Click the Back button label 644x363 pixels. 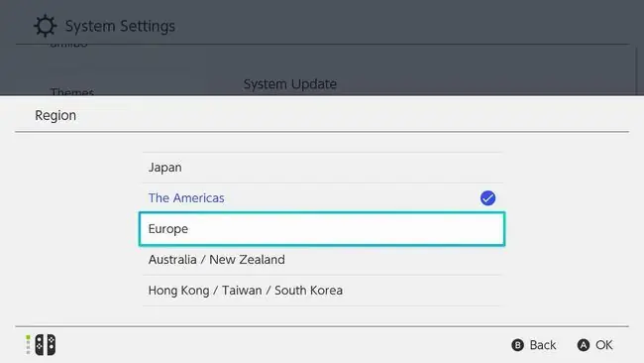pyautogui.click(x=543, y=345)
